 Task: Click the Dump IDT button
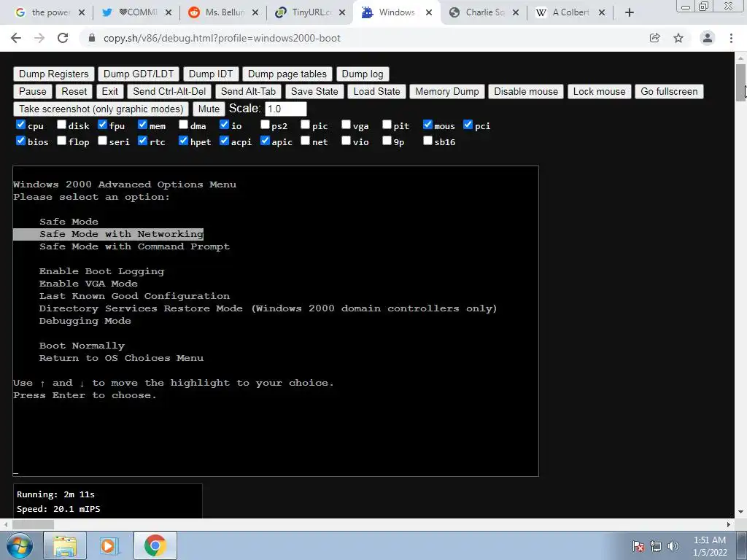point(211,74)
